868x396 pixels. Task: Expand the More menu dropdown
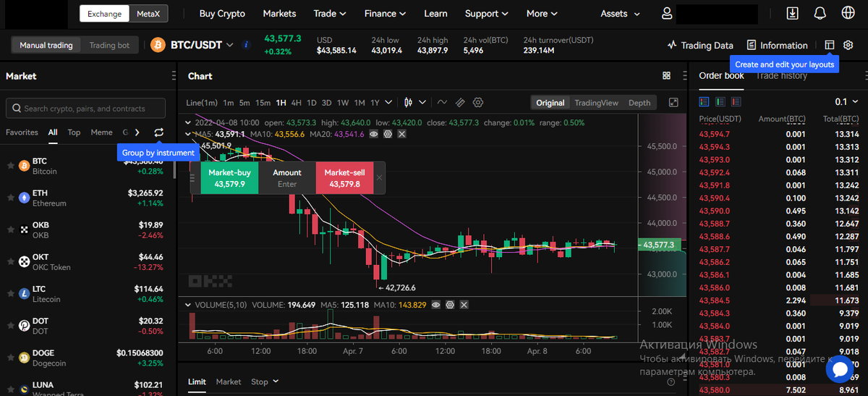pos(542,14)
